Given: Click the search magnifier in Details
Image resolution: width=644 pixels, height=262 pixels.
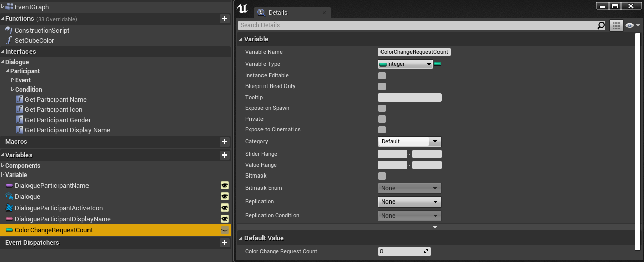Looking at the screenshot, I should (601, 25).
